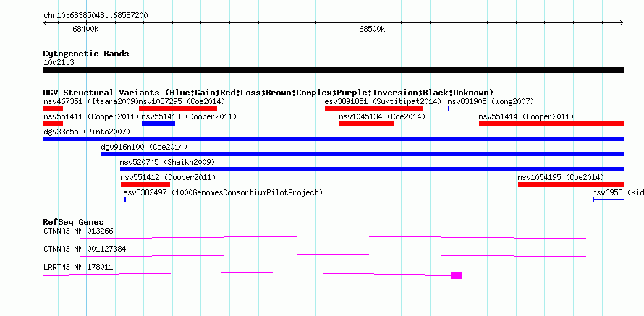Image resolution: width=644 pixels, height=316 pixels.
Task: Click the CTNNA3|NM_013266 gene label
Action: [x=78, y=231]
